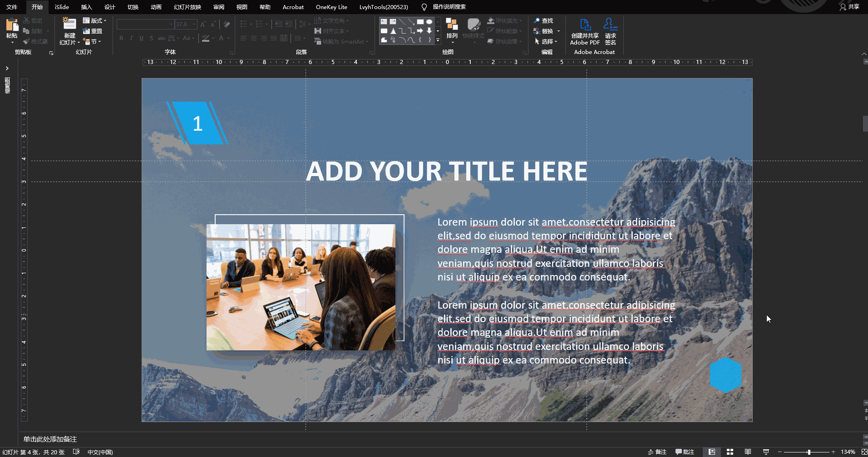The width and height of the screenshot is (868, 457).
Task: Choose the down block arrow shape
Action: (x=429, y=31)
